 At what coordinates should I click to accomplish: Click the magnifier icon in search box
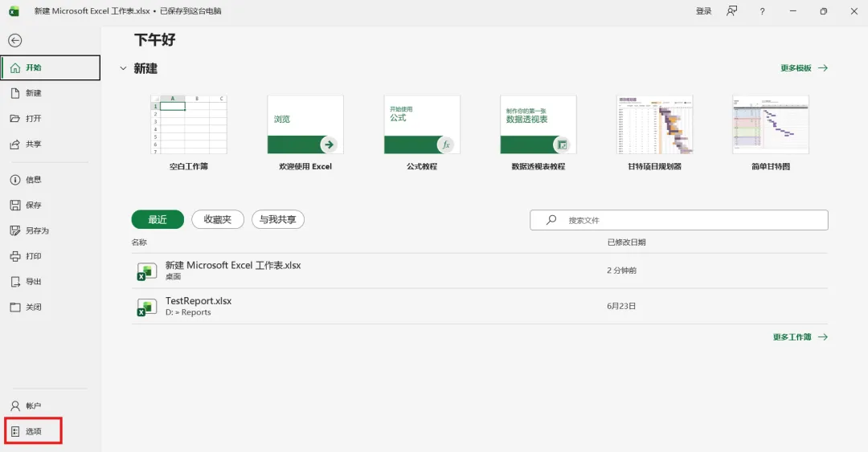551,220
